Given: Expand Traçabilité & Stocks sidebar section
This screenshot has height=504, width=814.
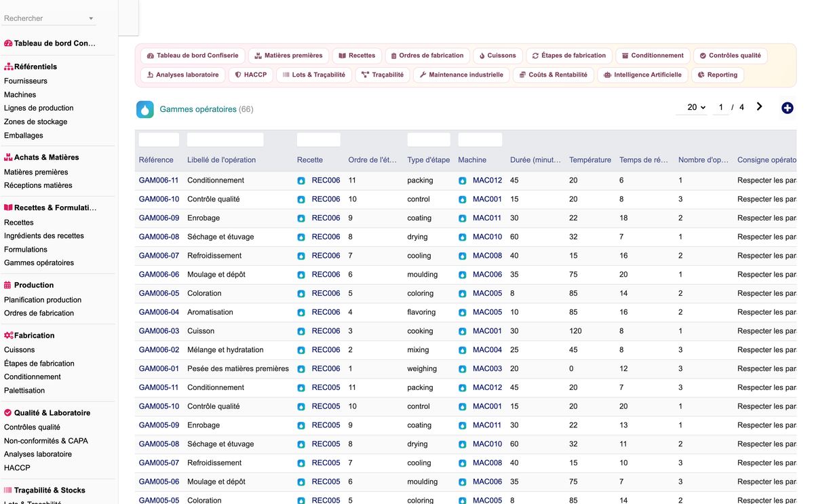Looking at the screenshot, I should click(44, 490).
